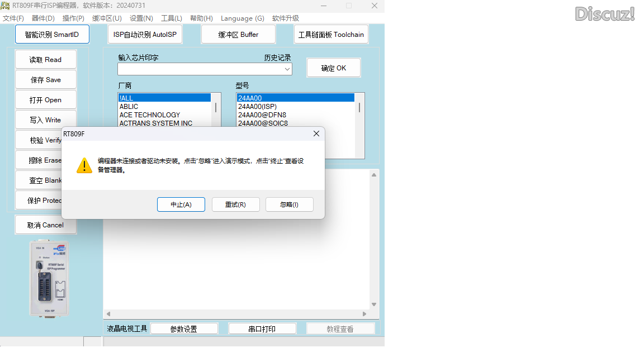
Task: Choose 忽略(I) to enter demo mode
Action: (289, 204)
